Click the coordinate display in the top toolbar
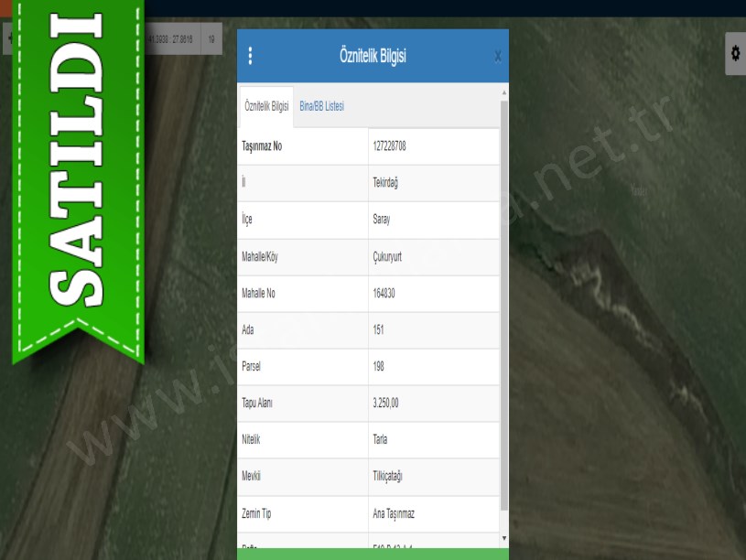Screen dimensions: 746x560 click(169, 39)
